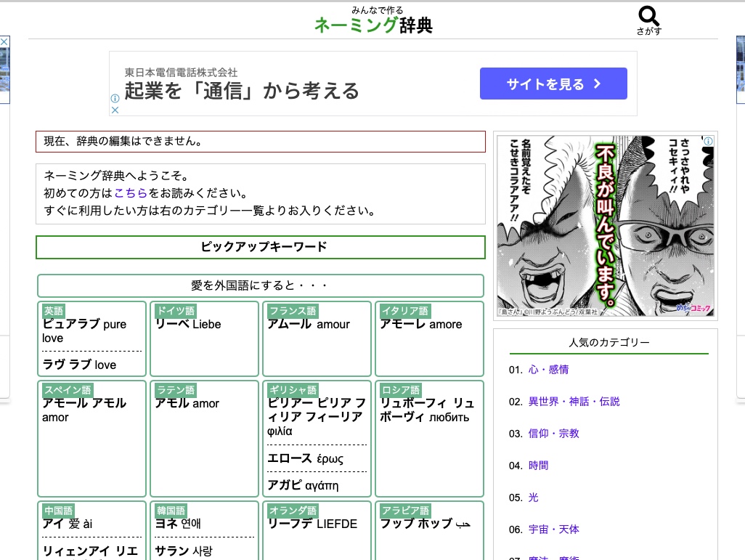Click the 英語 language tag badge
The width and height of the screenshot is (745, 560).
coord(52,310)
